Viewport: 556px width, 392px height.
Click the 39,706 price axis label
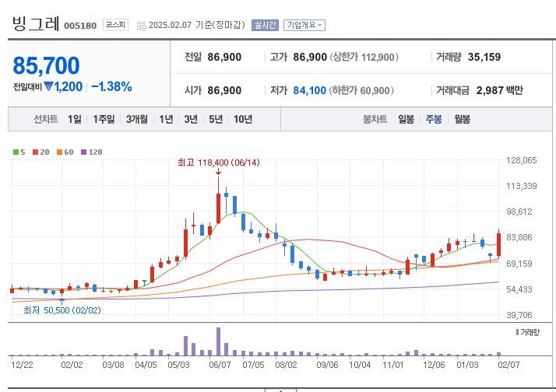(519, 315)
